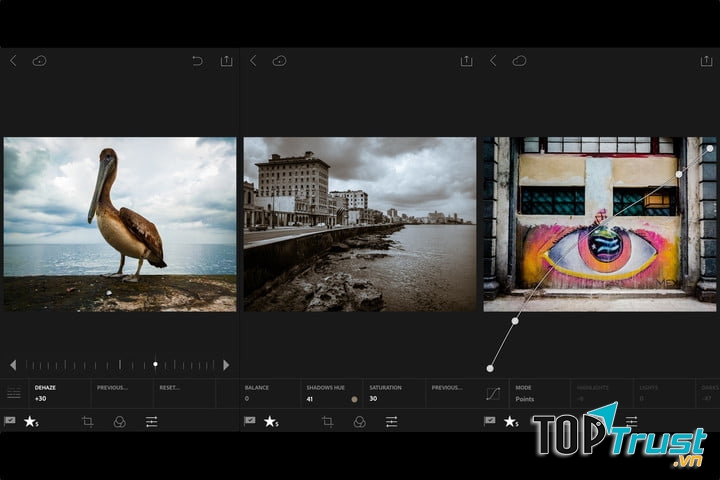720x480 pixels.
Task: Set star rating under seaside city photo
Action: click(x=271, y=421)
